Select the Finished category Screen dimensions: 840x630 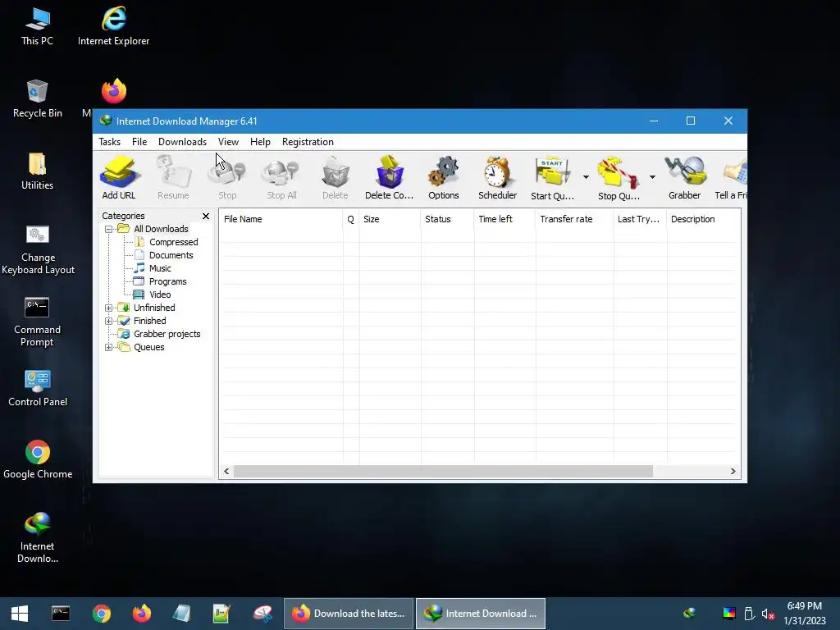[149, 321]
